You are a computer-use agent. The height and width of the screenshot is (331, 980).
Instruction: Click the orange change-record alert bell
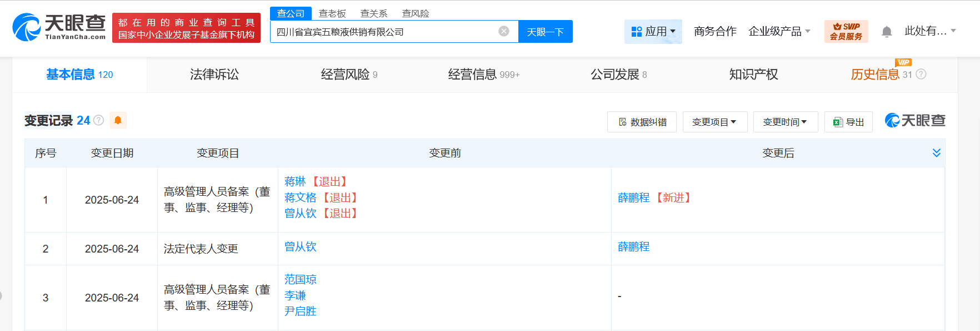click(x=118, y=120)
